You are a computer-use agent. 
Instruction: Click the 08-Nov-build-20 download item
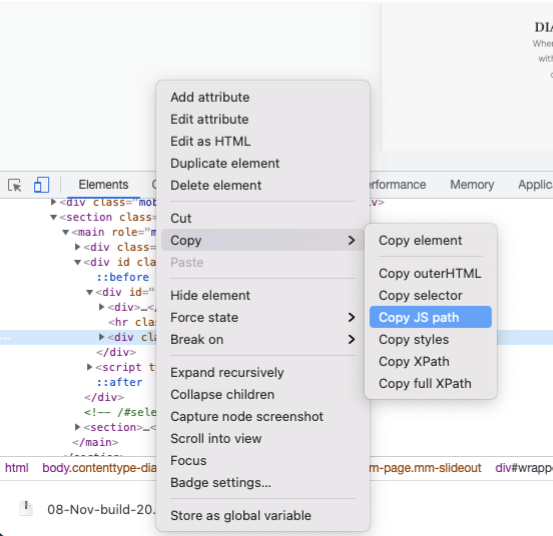point(101,510)
